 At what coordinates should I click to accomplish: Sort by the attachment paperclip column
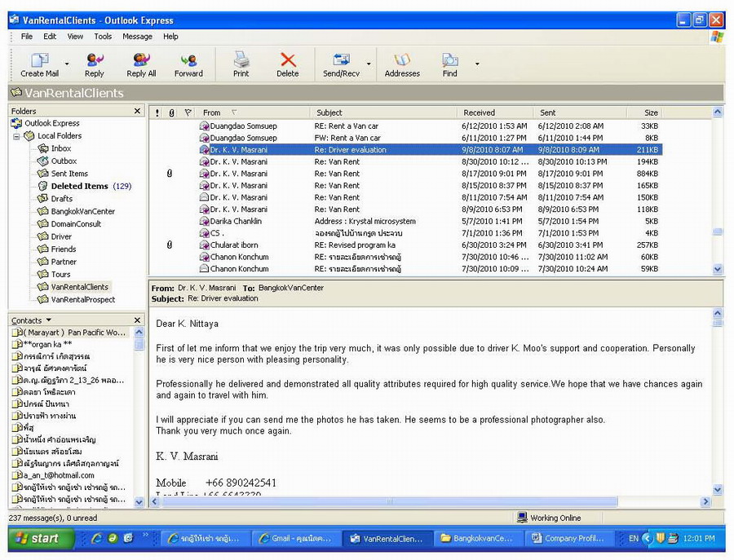172,112
